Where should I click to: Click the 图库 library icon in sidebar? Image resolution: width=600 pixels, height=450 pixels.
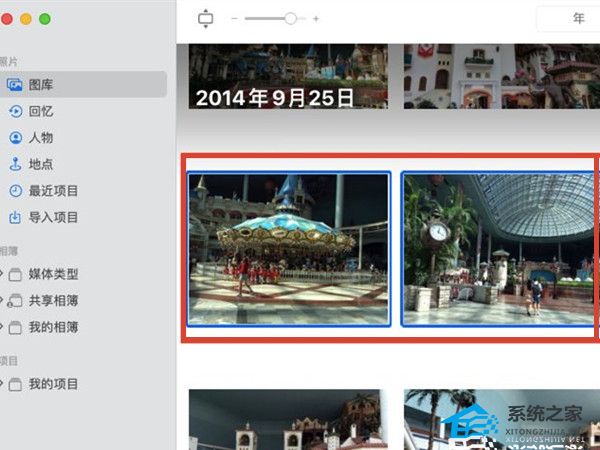click(x=15, y=85)
